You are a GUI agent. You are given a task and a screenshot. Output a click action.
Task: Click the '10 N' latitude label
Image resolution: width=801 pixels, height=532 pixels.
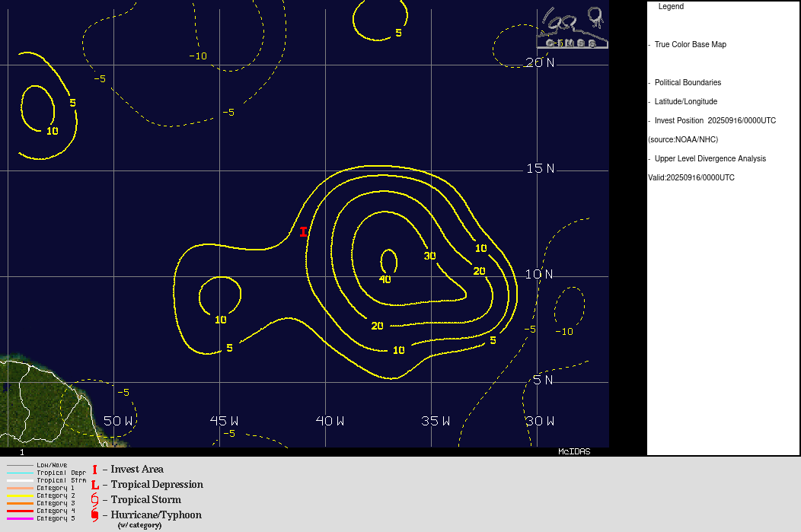click(x=539, y=274)
